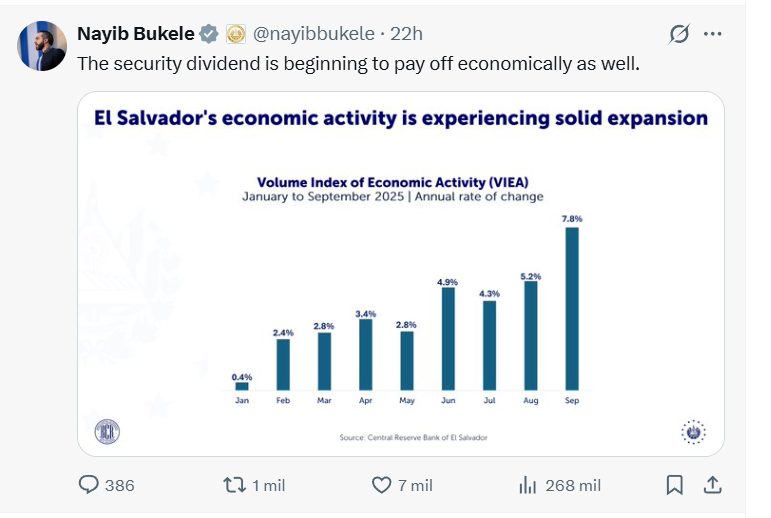Viewport: 771px width, 518px height.
Task: Repost the tweet with 1 mil reposts
Action: [236, 485]
